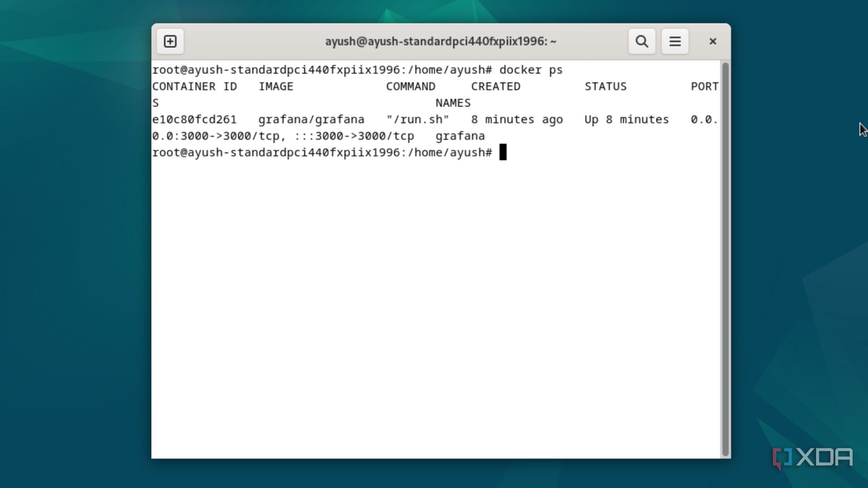Place cursor at the active terminal prompt
The height and width of the screenshot is (488, 868).
coord(503,152)
